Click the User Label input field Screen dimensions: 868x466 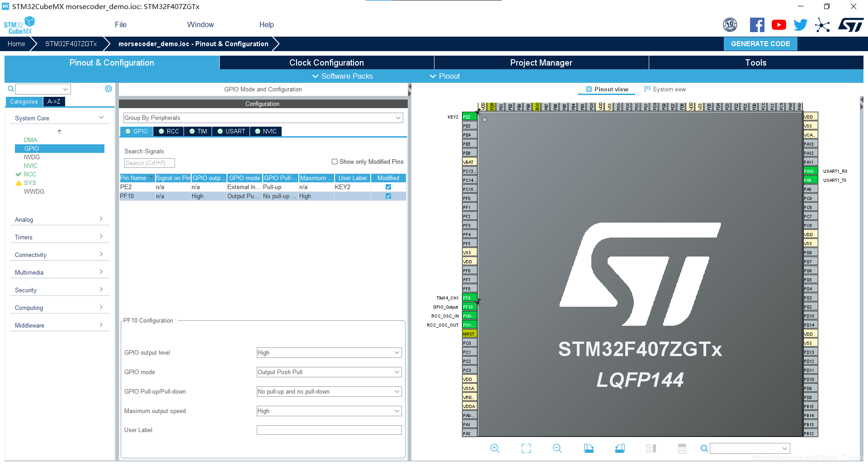[x=329, y=430]
